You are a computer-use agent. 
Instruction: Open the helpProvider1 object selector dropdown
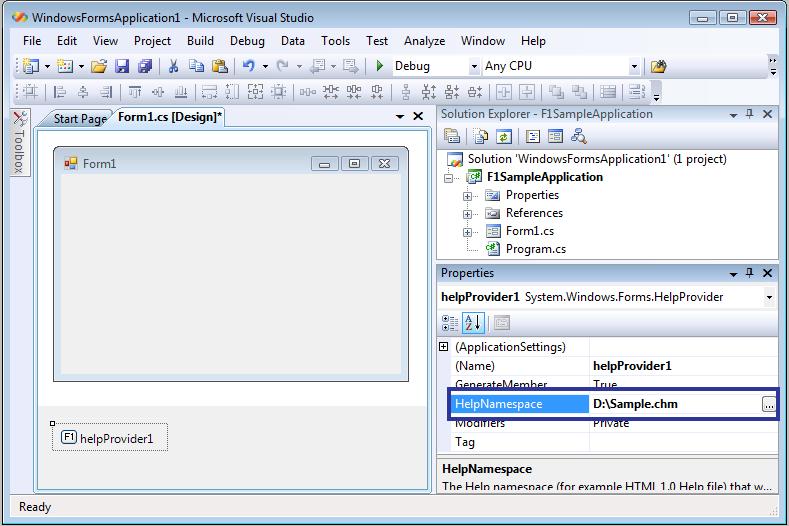pyautogui.click(x=769, y=297)
